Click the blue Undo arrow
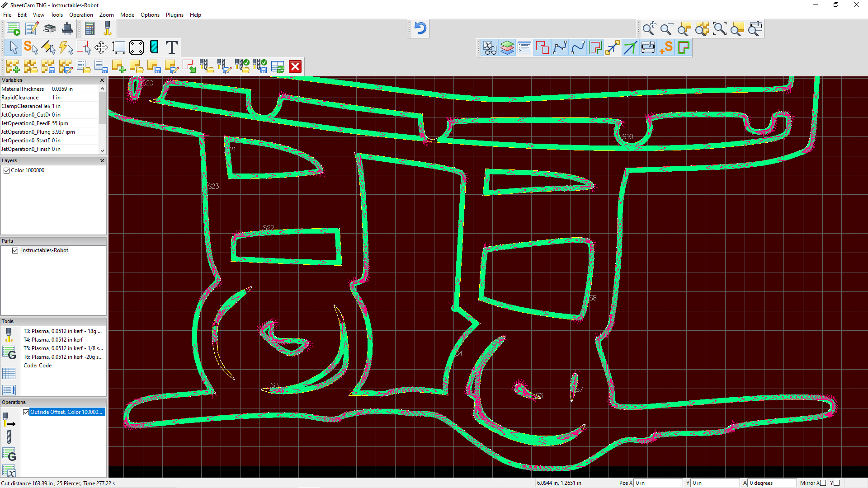Image resolution: width=868 pixels, height=488 pixels. [x=420, y=28]
